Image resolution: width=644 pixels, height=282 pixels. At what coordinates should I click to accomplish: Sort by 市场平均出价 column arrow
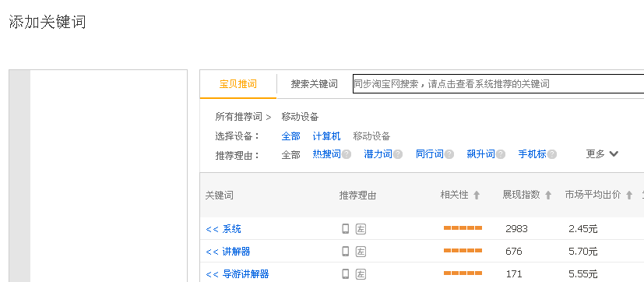click(628, 196)
